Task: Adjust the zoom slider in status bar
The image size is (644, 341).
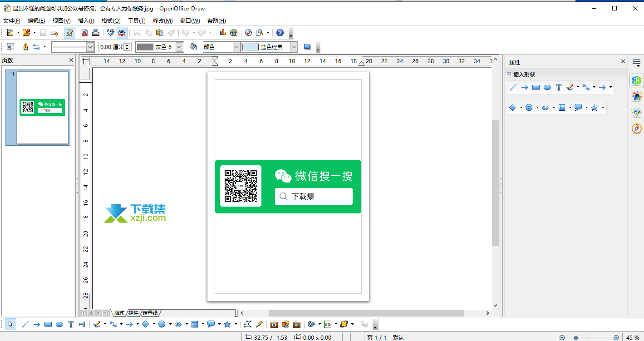Action: pos(589,337)
